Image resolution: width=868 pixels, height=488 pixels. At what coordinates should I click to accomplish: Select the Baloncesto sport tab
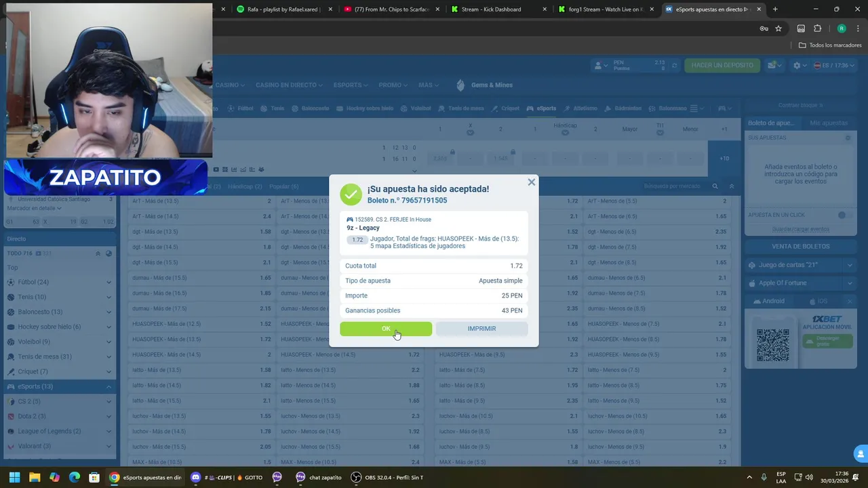[310, 108]
